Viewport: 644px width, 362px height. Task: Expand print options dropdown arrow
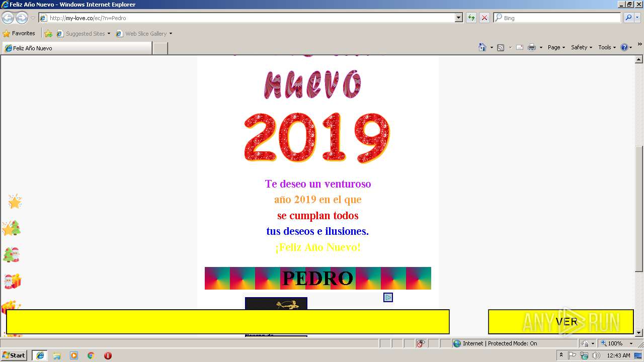pyautogui.click(x=541, y=47)
